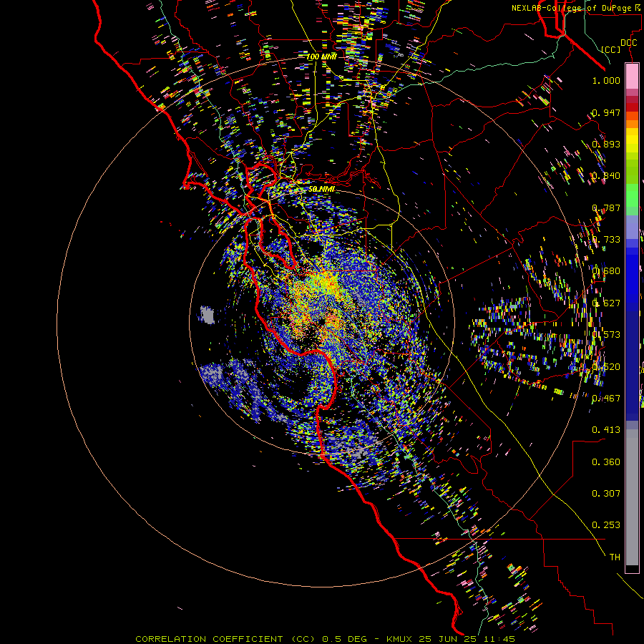Click the 0.893 color scale value

(x=606, y=144)
